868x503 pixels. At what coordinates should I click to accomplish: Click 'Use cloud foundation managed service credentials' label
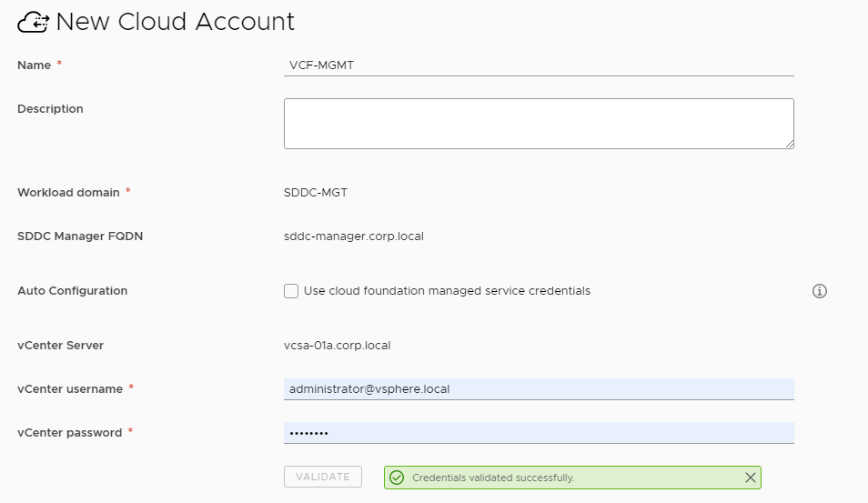(x=448, y=291)
